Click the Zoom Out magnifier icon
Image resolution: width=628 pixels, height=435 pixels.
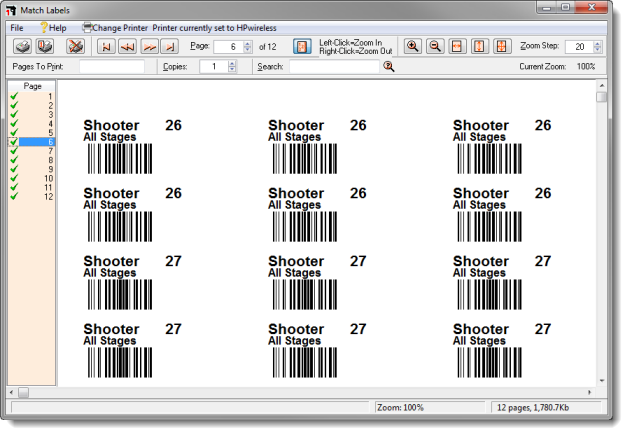435,46
